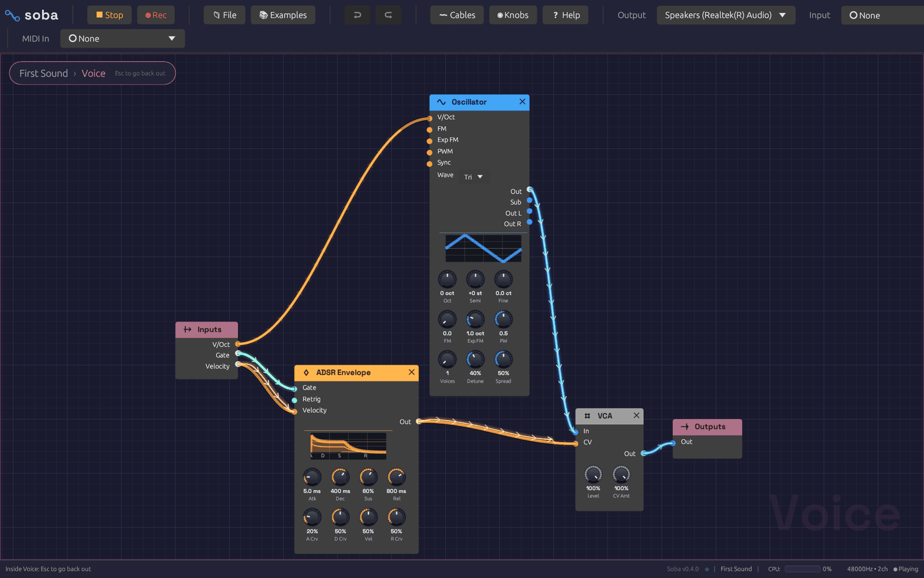The width and height of the screenshot is (924, 578).
Task: Open the Examples menu
Action: (283, 15)
